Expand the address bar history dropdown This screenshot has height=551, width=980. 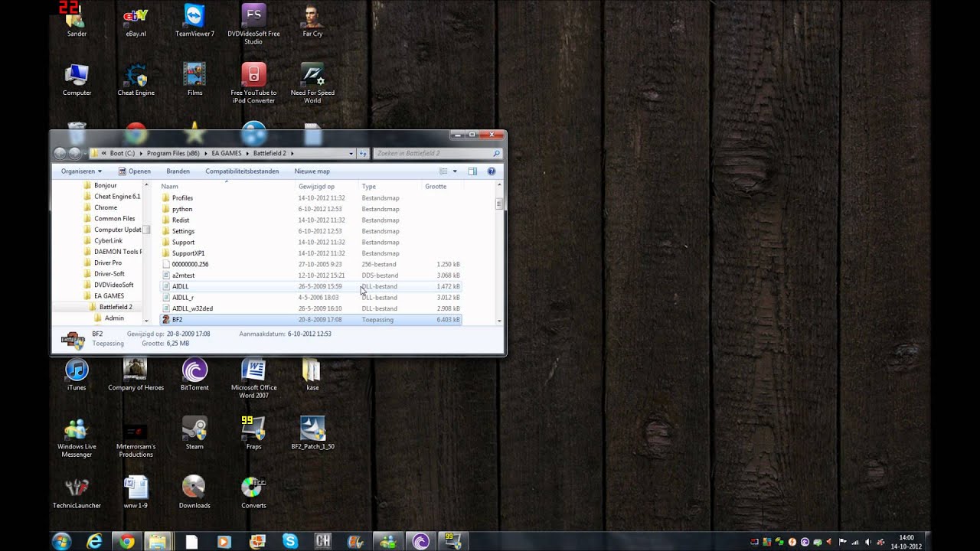[x=351, y=153]
